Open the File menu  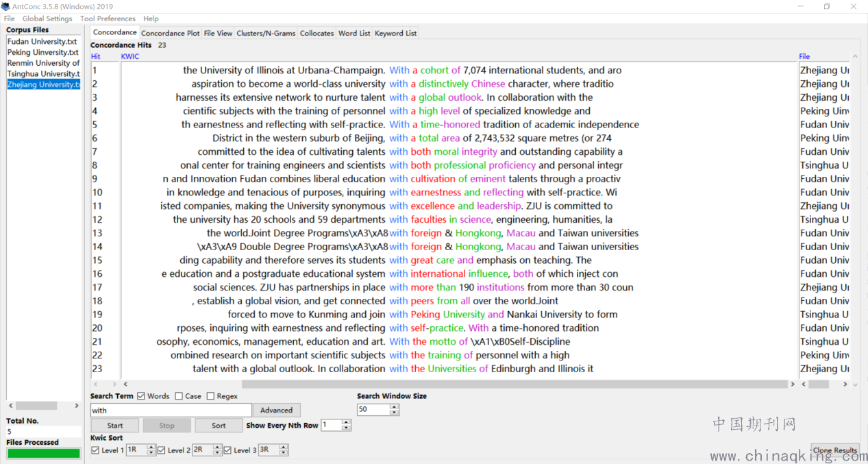click(10, 19)
